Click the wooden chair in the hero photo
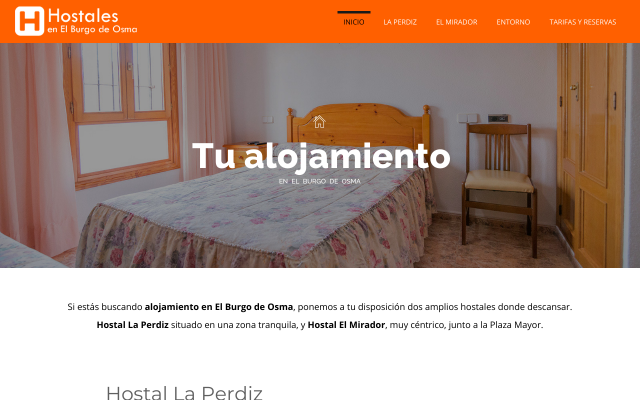 (498, 190)
